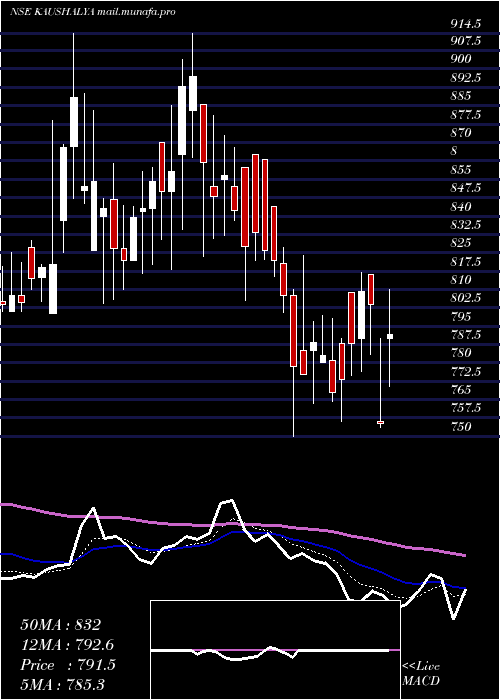The width and height of the screenshot is (500, 700).
Task: Click the 900 price axis label
Action: coord(460,59)
